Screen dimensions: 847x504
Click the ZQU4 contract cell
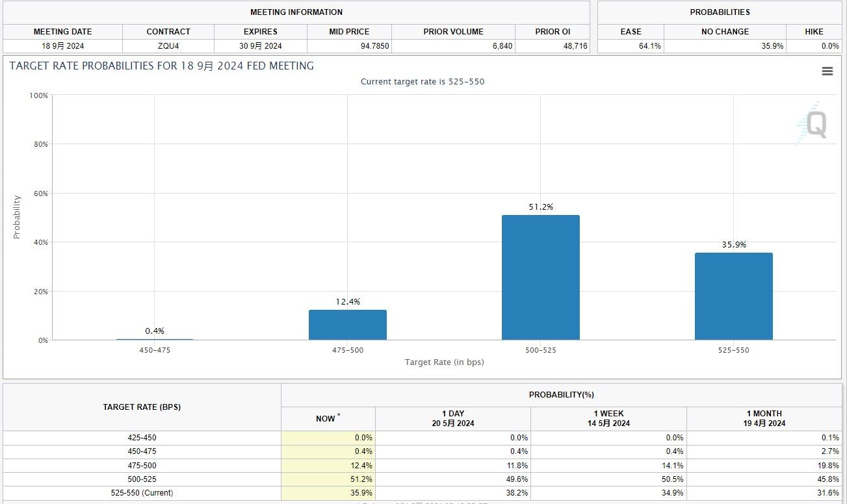(168, 46)
